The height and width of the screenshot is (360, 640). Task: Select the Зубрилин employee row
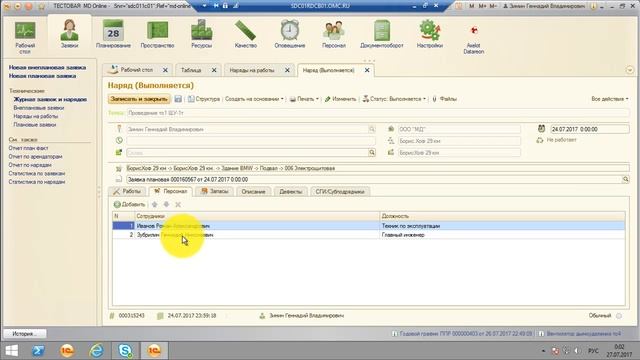click(x=369, y=235)
